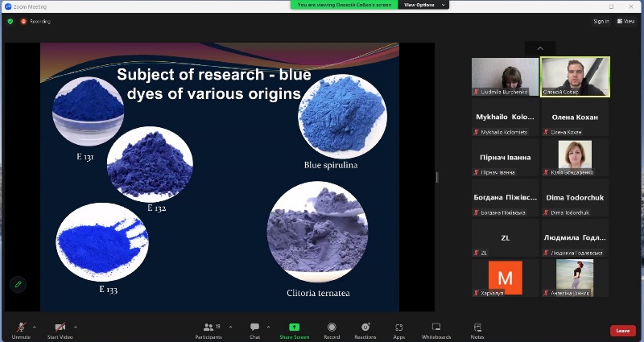Expand video options arrow beside Start Video
644x342 pixels.
76,327
